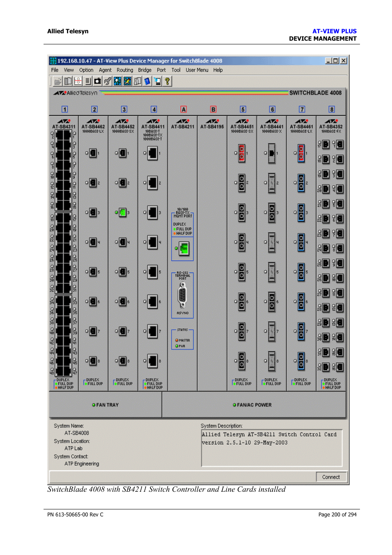Image resolution: width=392 pixels, height=555 pixels.
Task: Click the blue help book toolbar icon
Action: click(147, 81)
